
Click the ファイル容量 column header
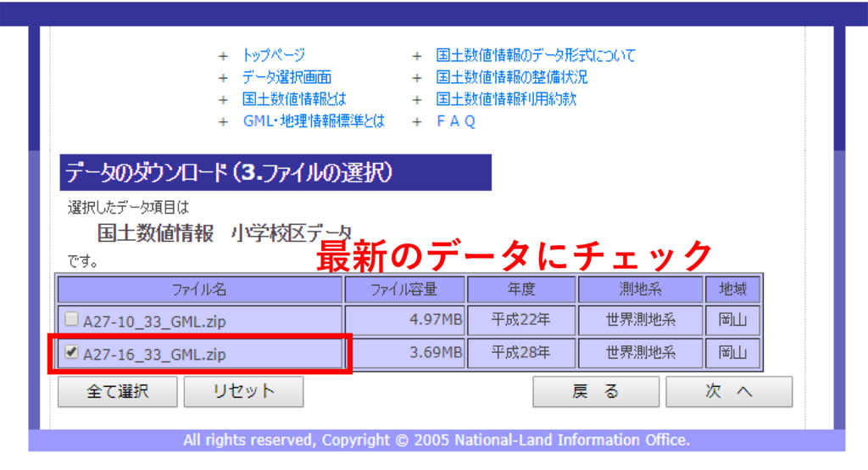[403, 289]
